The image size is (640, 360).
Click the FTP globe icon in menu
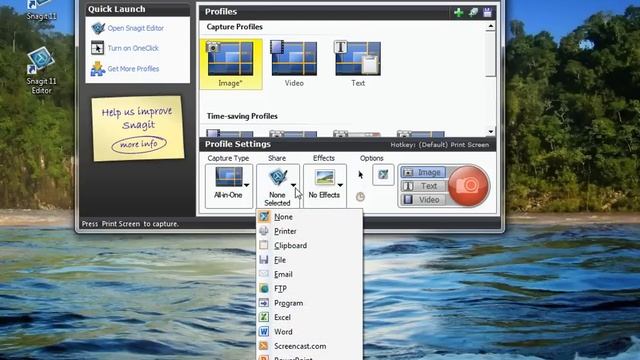[264, 289]
